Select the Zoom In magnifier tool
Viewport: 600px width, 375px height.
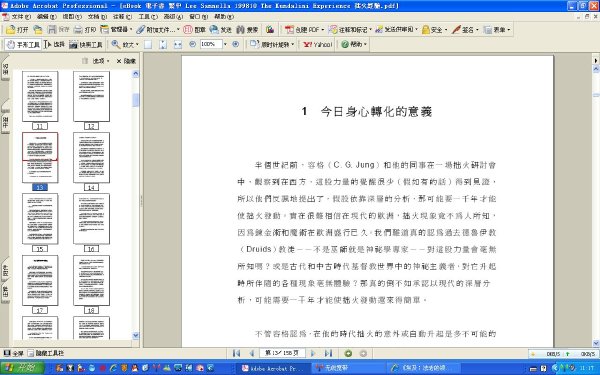click(x=116, y=44)
